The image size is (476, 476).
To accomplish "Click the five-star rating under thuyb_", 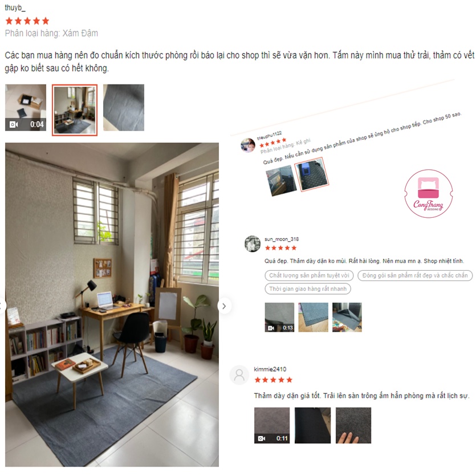I will pos(27,21).
